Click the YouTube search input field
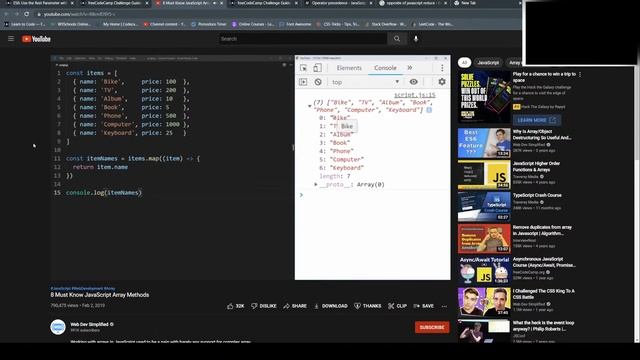The image size is (640, 360). pyautogui.click(x=302, y=39)
